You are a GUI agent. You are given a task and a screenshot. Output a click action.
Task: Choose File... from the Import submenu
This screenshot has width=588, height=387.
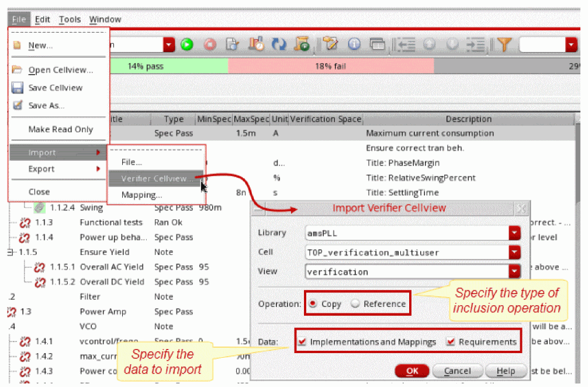[x=132, y=162]
